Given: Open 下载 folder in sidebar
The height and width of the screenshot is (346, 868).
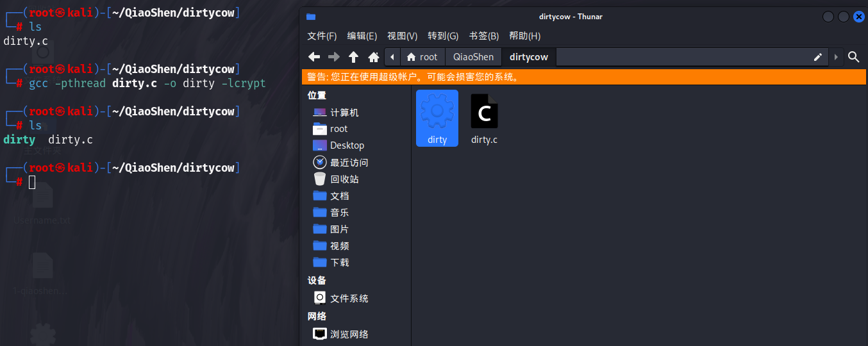Looking at the screenshot, I should [x=339, y=263].
